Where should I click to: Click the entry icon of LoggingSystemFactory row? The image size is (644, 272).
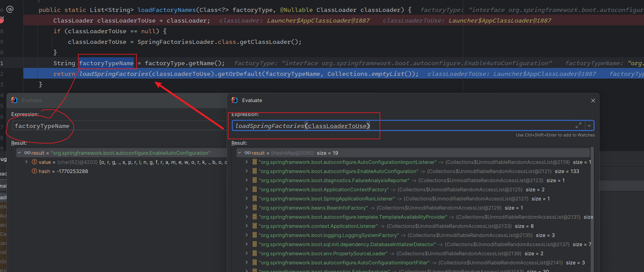tap(254, 235)
